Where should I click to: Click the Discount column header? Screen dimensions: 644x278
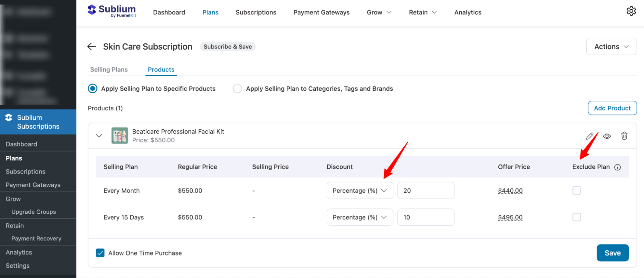[340, 167]
